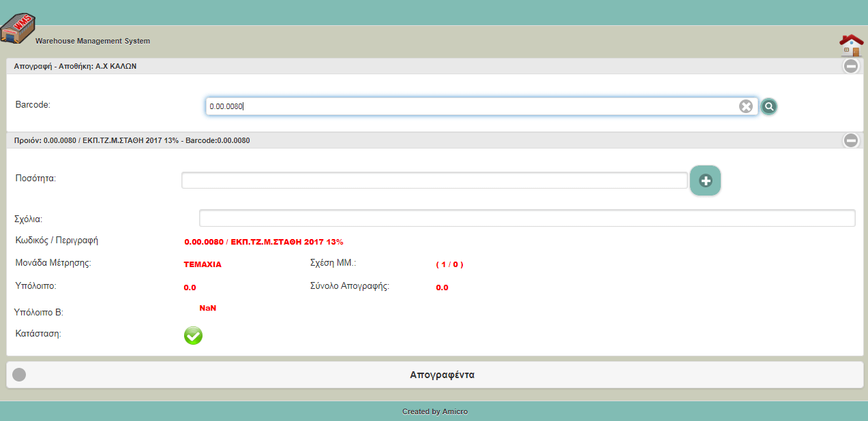
Task: Collapse Προϊόν section with minus icon
Action: (x=851, y=140)
